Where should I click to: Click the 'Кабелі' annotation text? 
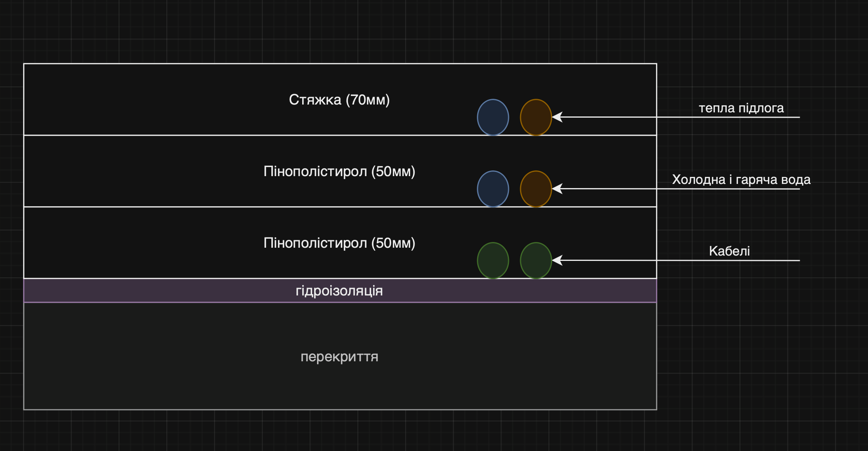coord(729,251)
